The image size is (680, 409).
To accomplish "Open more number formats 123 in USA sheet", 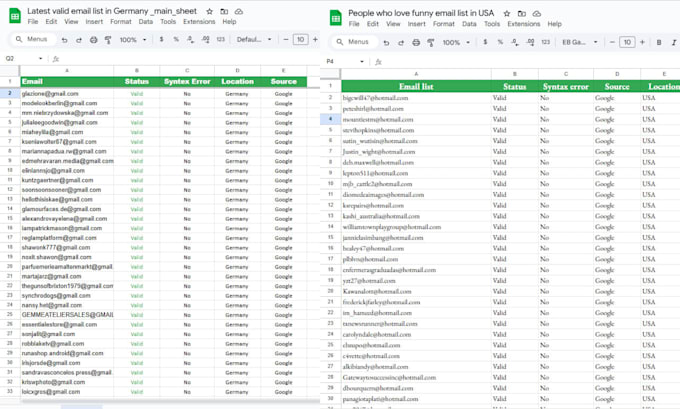I will (545, 42).
